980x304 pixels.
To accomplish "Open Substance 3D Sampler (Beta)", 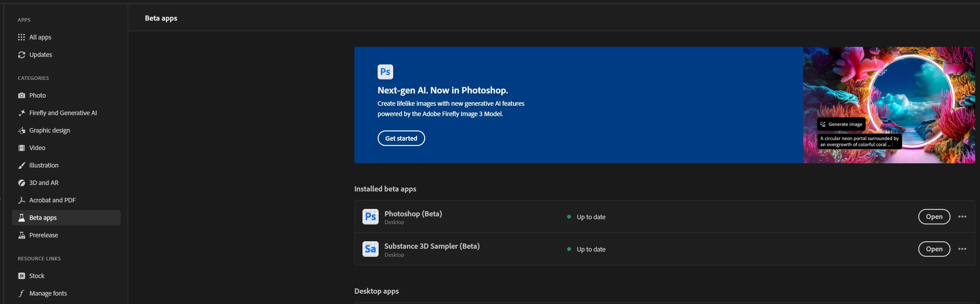I will [934, 249].
